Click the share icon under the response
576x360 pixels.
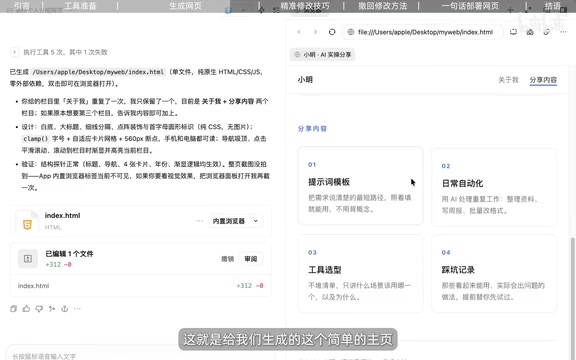coord(65,309)
